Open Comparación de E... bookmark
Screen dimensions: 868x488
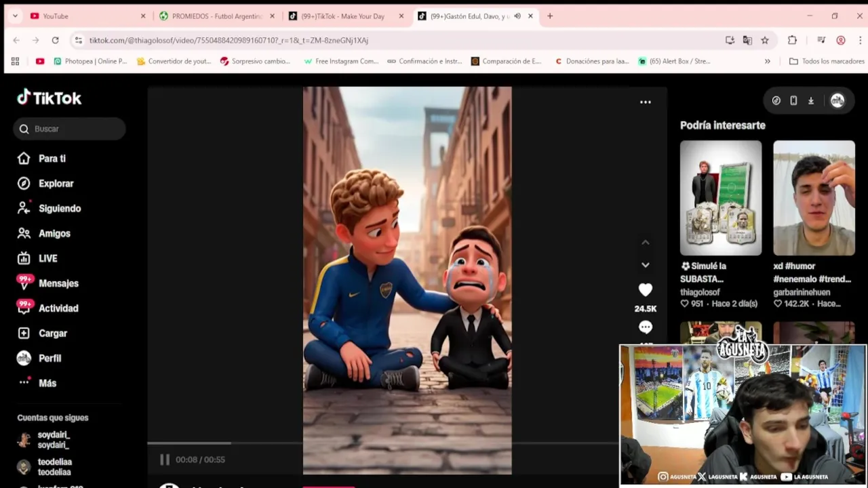point(506,61)
